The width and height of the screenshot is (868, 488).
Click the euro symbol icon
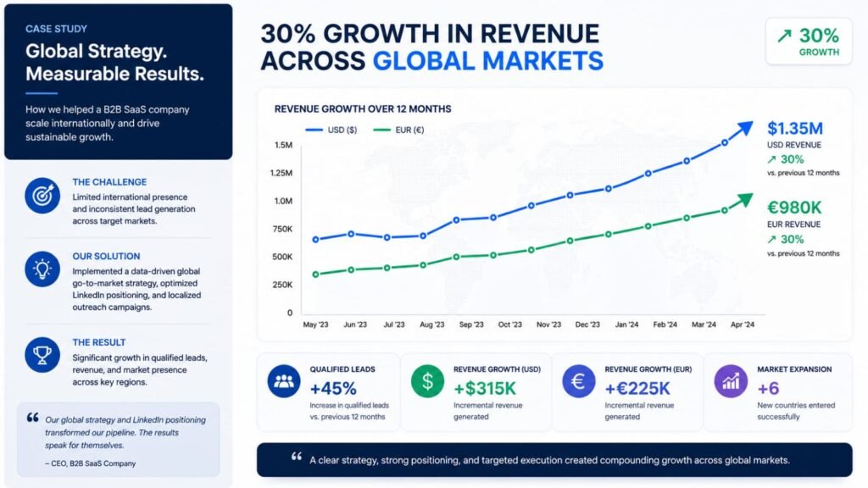pos(578,380)
